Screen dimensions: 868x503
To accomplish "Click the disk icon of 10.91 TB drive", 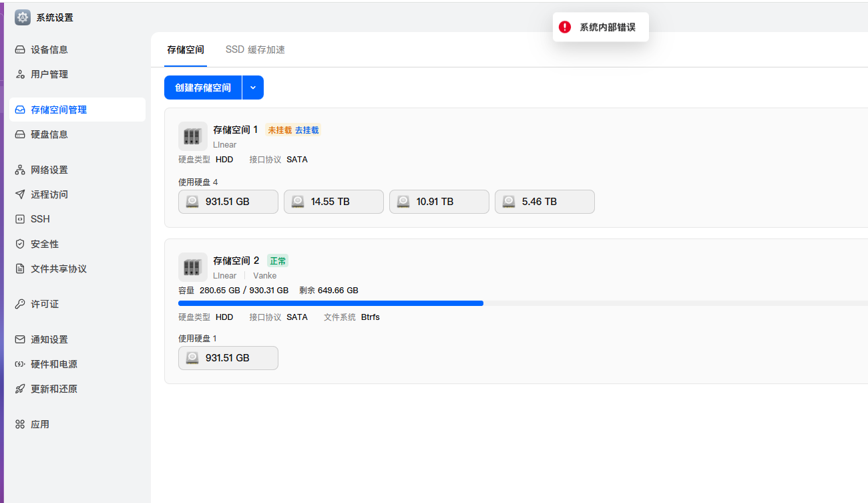I will coord(403,201).
